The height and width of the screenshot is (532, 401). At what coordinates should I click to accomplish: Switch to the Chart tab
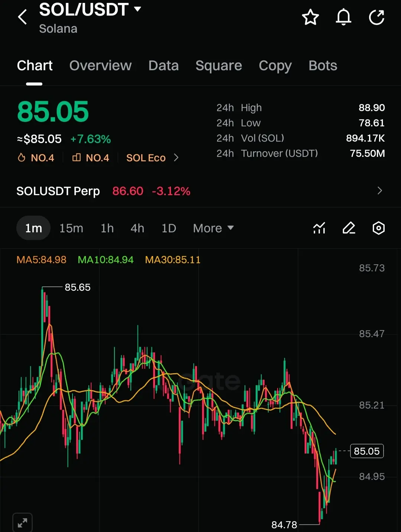(35, 65)
